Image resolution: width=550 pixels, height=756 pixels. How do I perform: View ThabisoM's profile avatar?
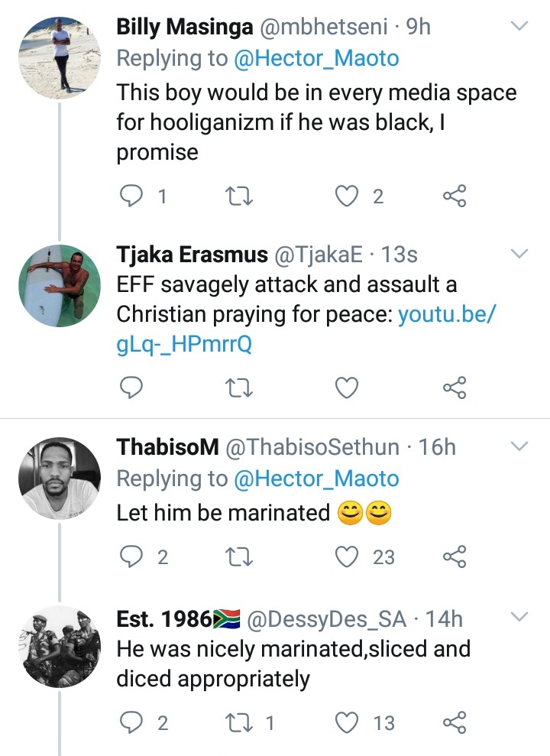[60, 479]
